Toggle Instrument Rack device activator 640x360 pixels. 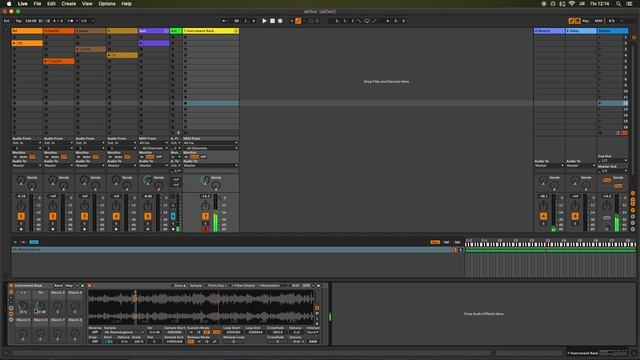tap(11, 286)
